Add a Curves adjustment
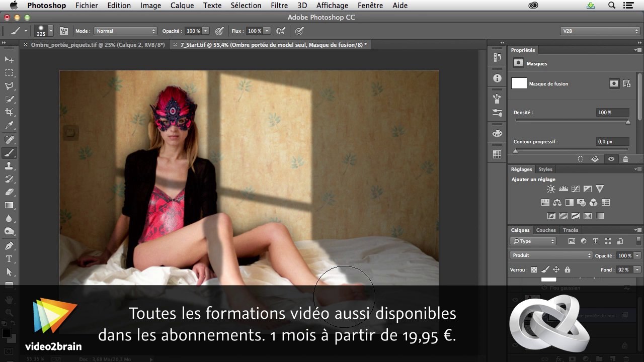 (x=575, y=189)
